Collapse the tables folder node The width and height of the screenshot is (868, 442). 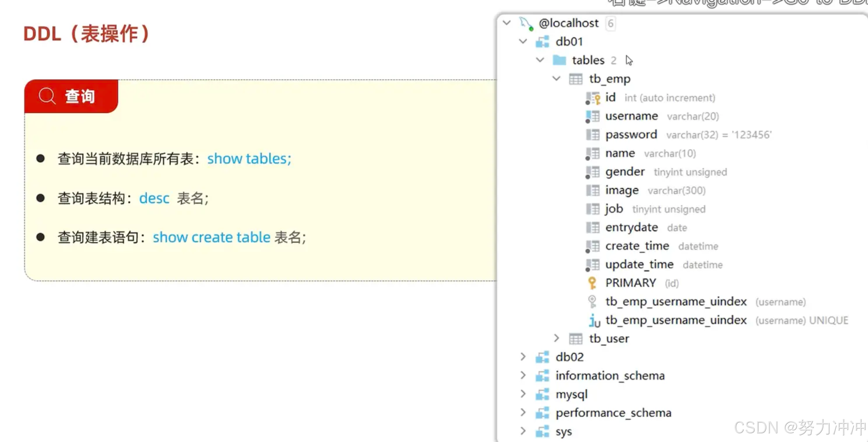pos(540,60)
